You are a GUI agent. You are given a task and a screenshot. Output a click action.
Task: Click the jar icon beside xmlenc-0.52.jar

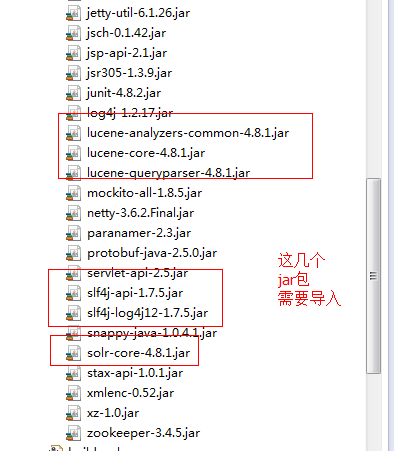[x=73, y=393]
